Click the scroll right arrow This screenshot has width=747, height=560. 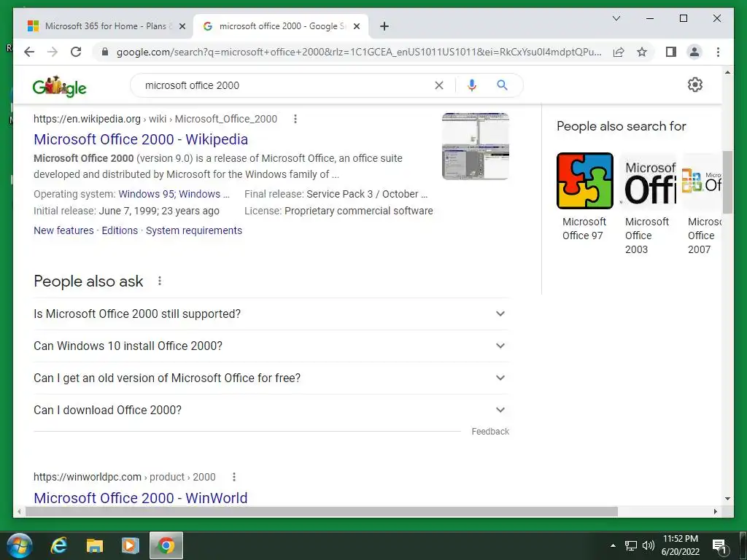(x=715, y=511)
